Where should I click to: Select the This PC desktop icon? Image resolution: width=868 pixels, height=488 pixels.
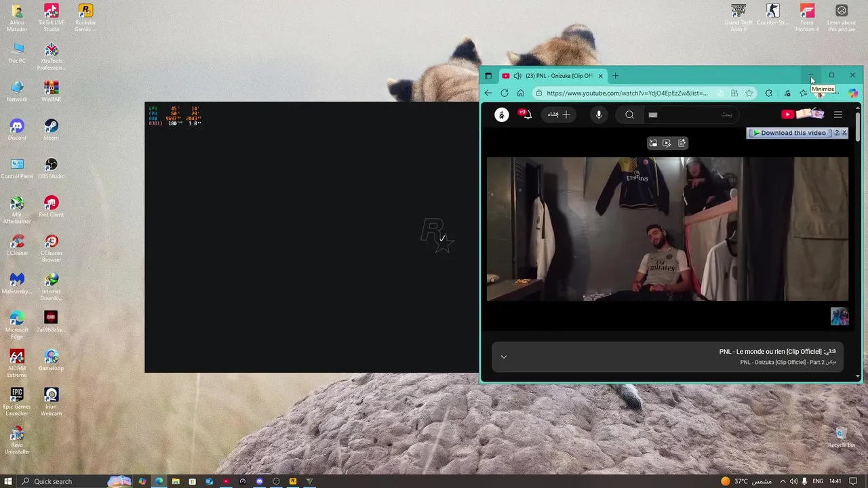17,53
